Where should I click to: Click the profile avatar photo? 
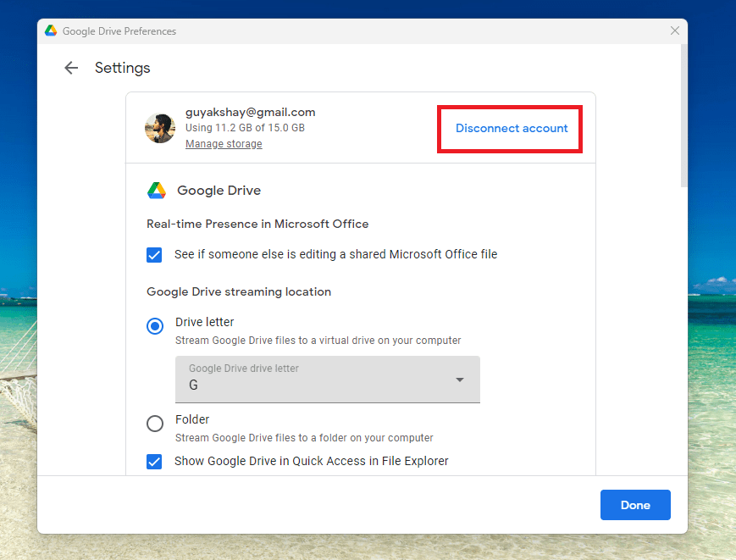click(x=160, y=127)
